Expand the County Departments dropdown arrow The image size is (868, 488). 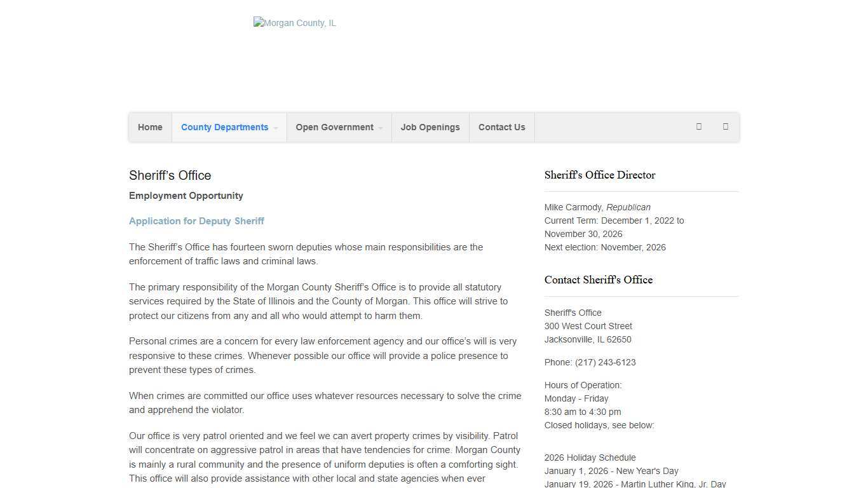click(x=276, y=128)
